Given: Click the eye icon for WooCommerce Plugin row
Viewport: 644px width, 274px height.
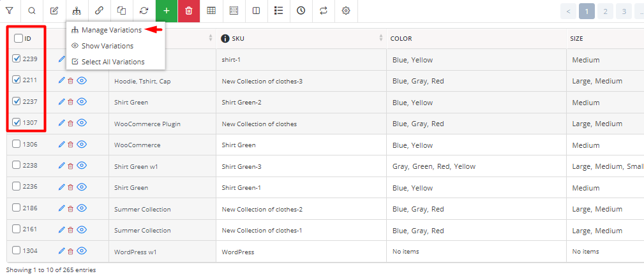Looking at the screenshot, I should [x=82, y=122].
